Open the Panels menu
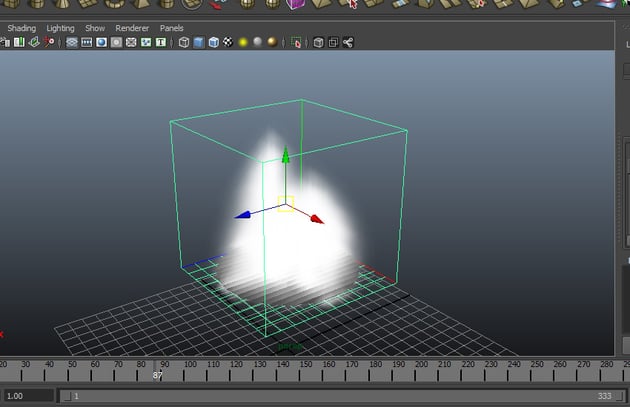This screenshot has height=407, width=630. coord(171,28)
